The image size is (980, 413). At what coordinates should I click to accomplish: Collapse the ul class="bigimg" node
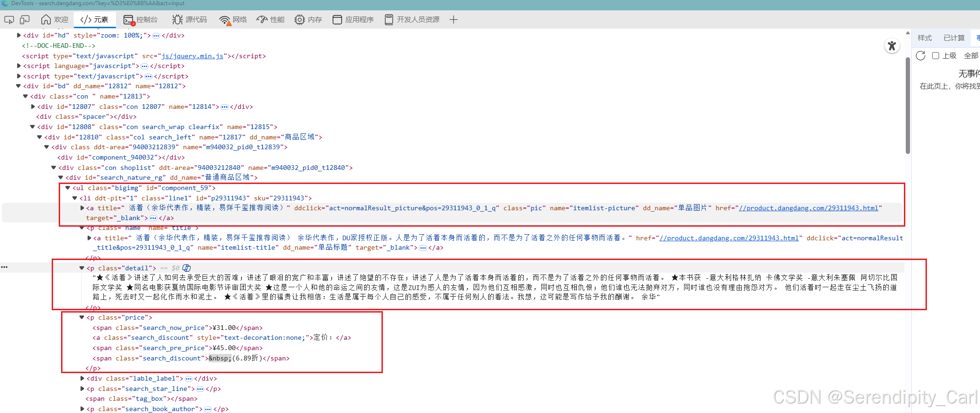click(x=68, y=188)
